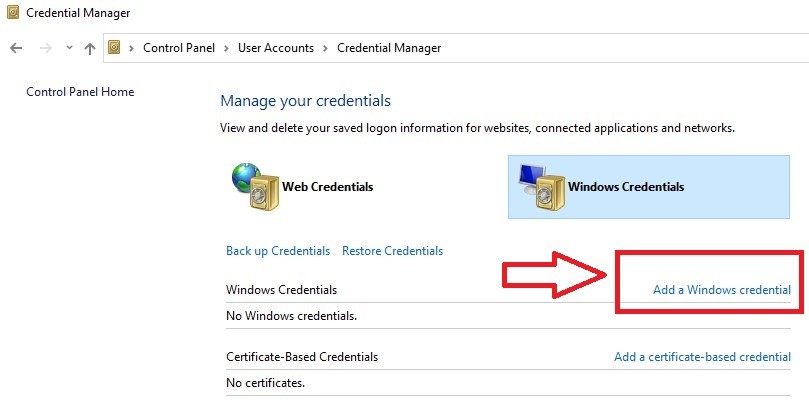Go up one level with Up arrow
Viewport: 809px width, 409px height.
coord(90,48)
